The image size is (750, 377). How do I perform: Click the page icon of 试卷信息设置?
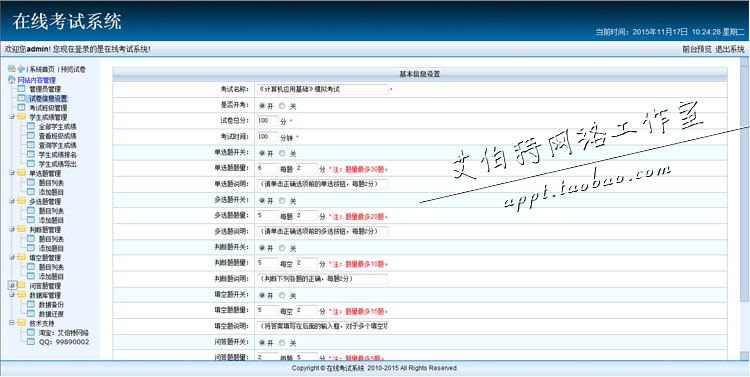(x=21, y=98)
